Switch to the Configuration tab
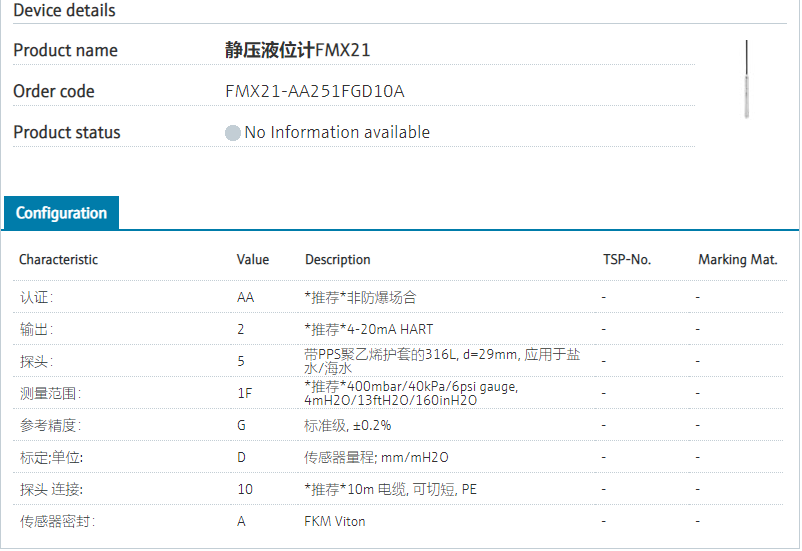This screenshot has height=551, width=802. click(x=61, y=213)
